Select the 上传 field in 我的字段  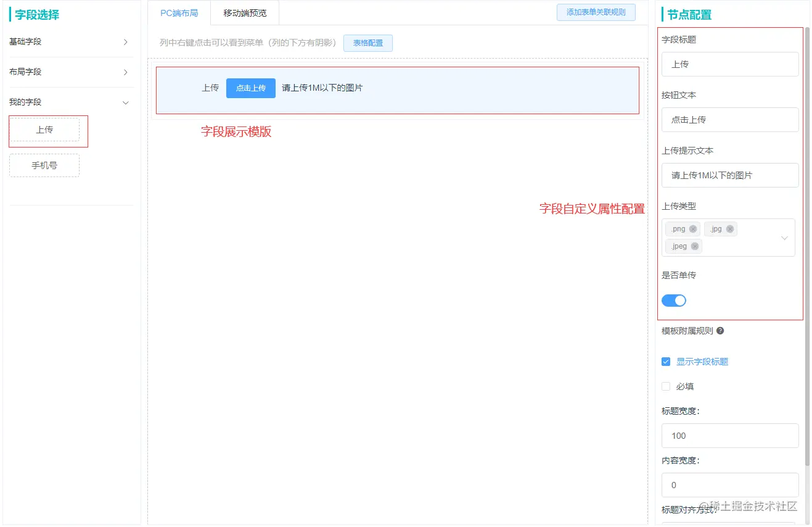(x=44, y=130)
